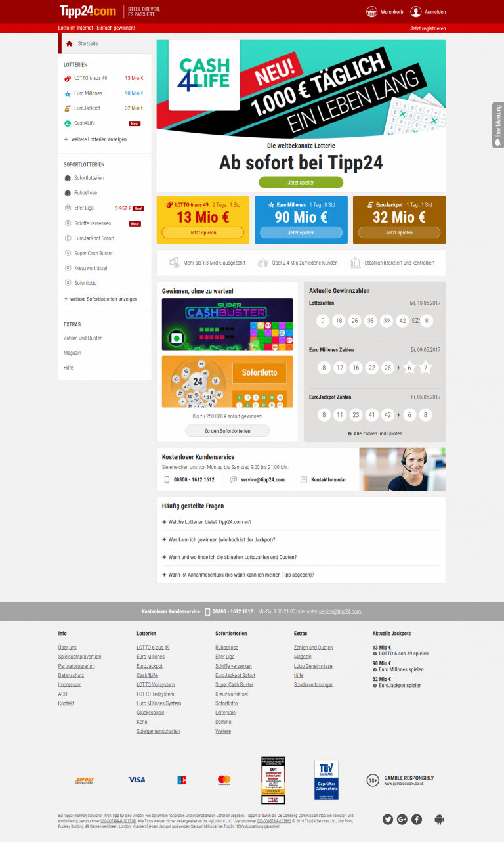Click the Tipp24.com logo

pyautogui.click(x=88, y=11)
